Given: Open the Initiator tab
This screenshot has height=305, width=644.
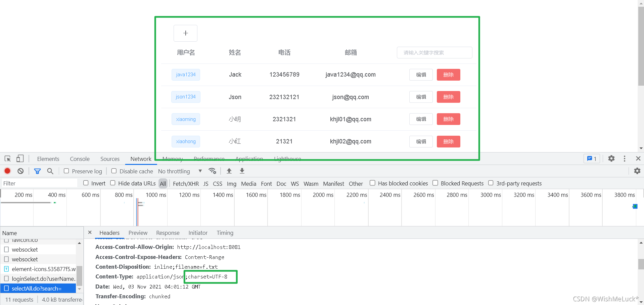Looking at the screenshot, I should point(198,233).
